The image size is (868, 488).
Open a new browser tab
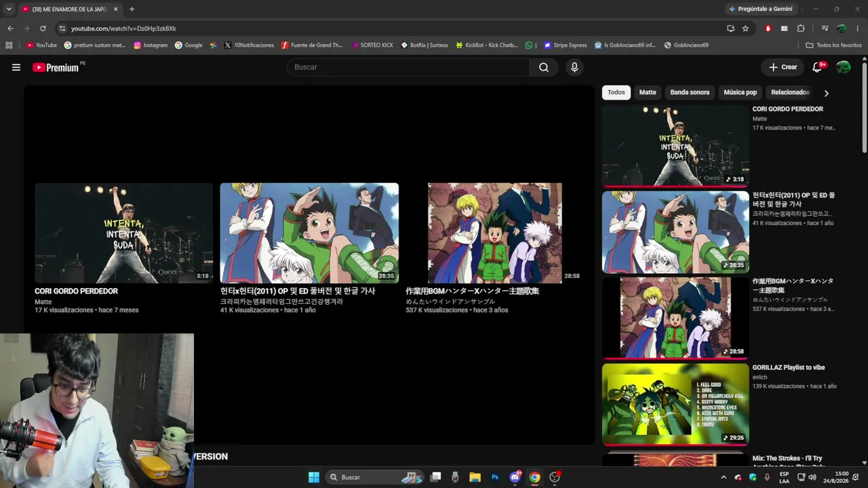pyautogui.click(x=132, y=9)
